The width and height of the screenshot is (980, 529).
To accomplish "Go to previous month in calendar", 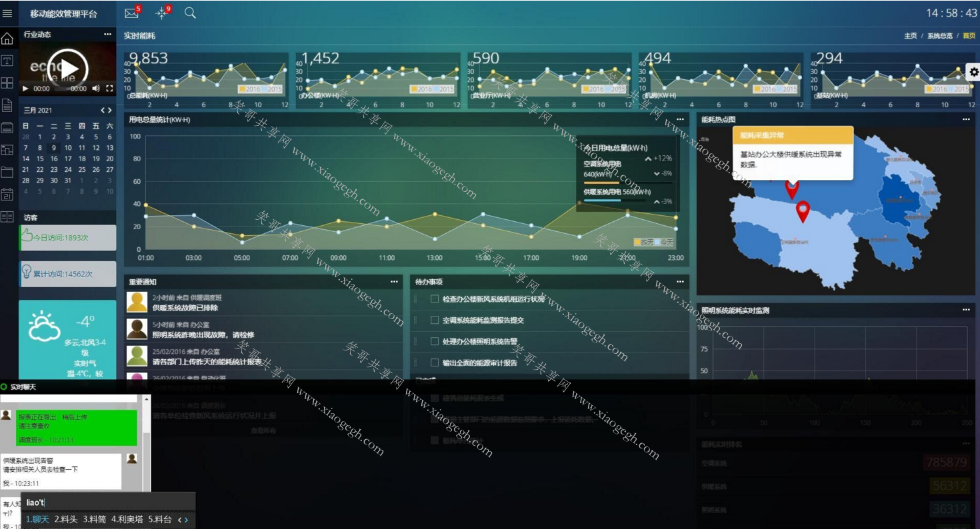I will click(x=103, y=111).
